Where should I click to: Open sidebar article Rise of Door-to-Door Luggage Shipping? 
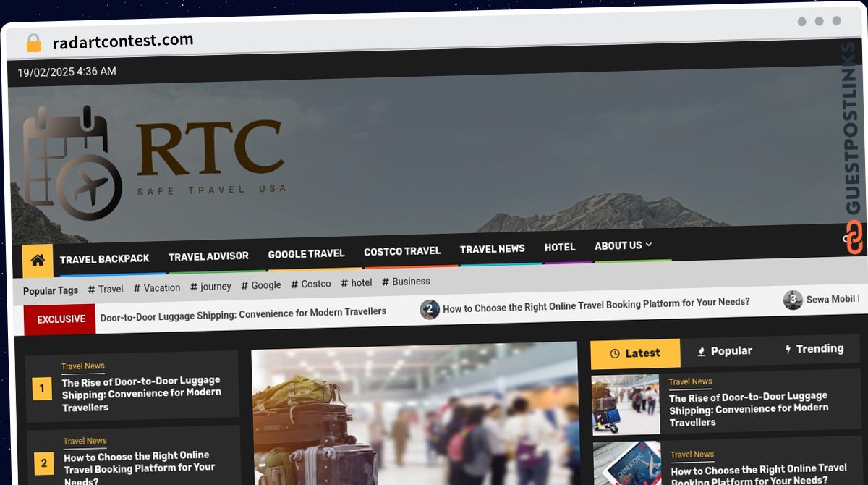749,409
